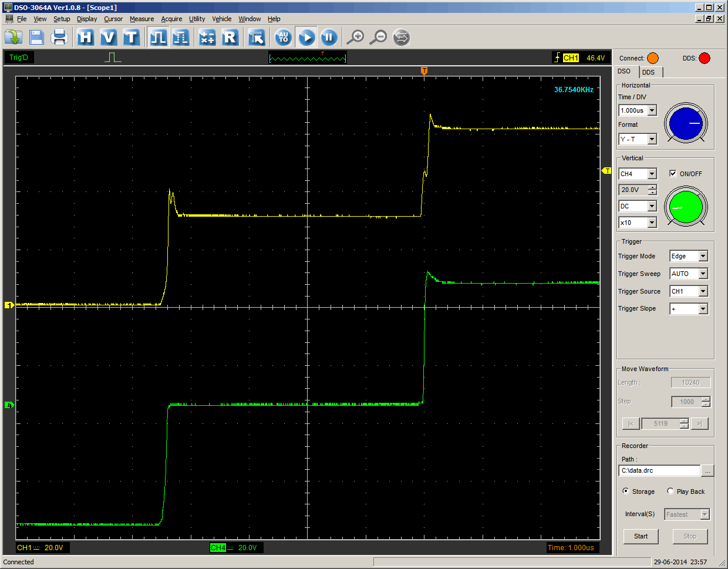This screenshot has height=569, width=728.
Task: Click the Run play button in toolbar
Action: click(306, 38)
